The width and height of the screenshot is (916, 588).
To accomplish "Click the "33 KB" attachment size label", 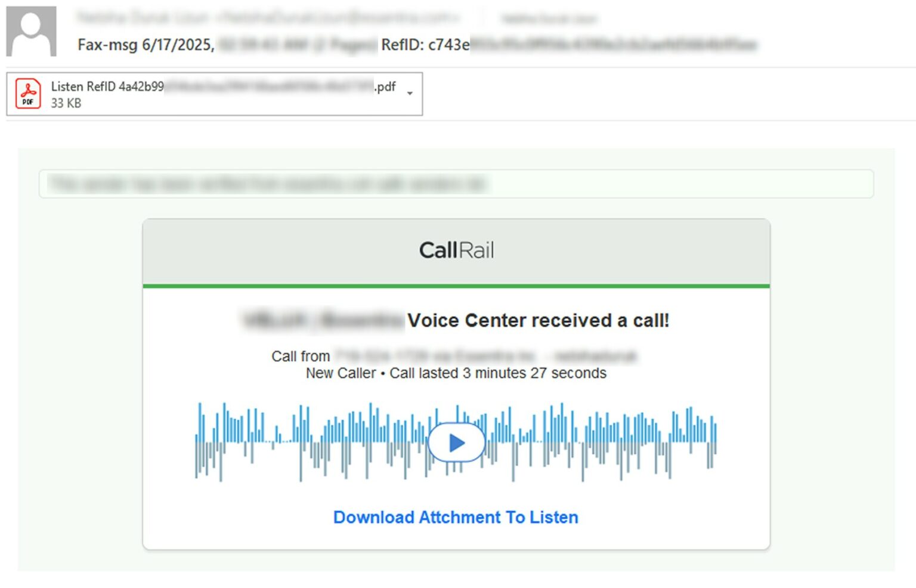I will (66, 103).
